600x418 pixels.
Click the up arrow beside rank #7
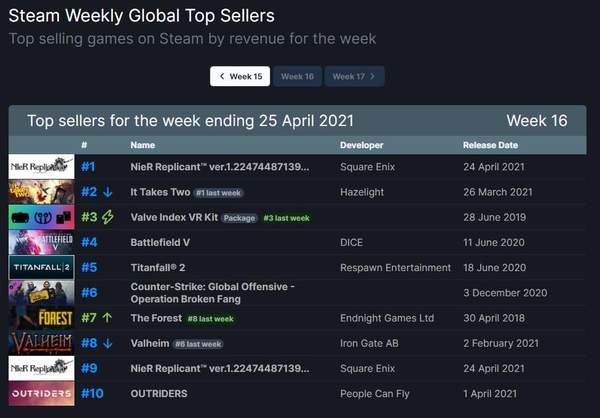click(108, 317)
